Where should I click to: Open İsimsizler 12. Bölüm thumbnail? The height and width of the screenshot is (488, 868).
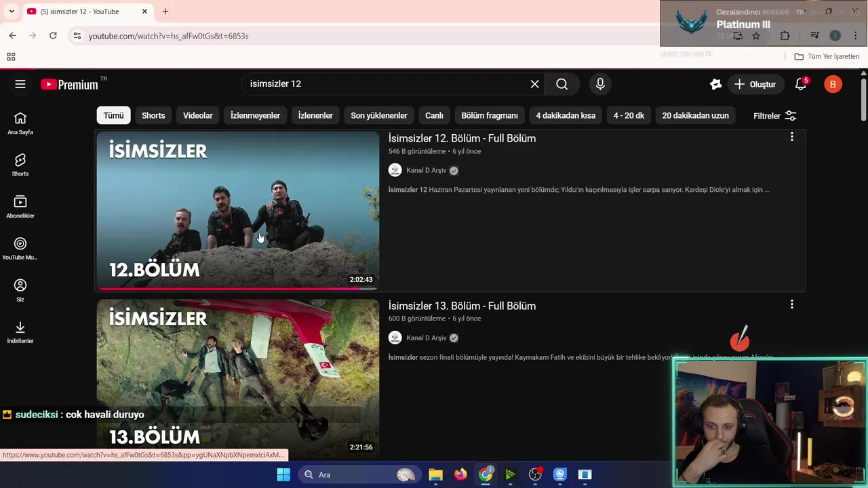coord(238,210)
